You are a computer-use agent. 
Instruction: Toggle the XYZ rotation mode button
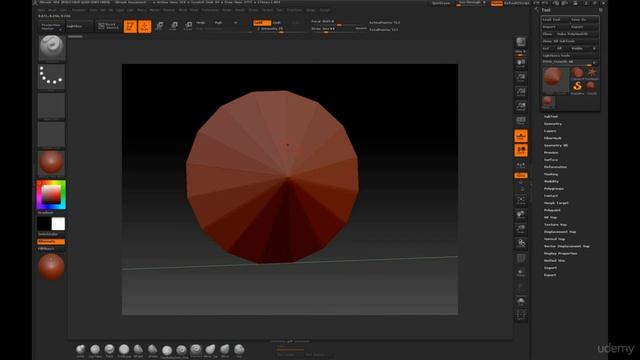point(521,176)
